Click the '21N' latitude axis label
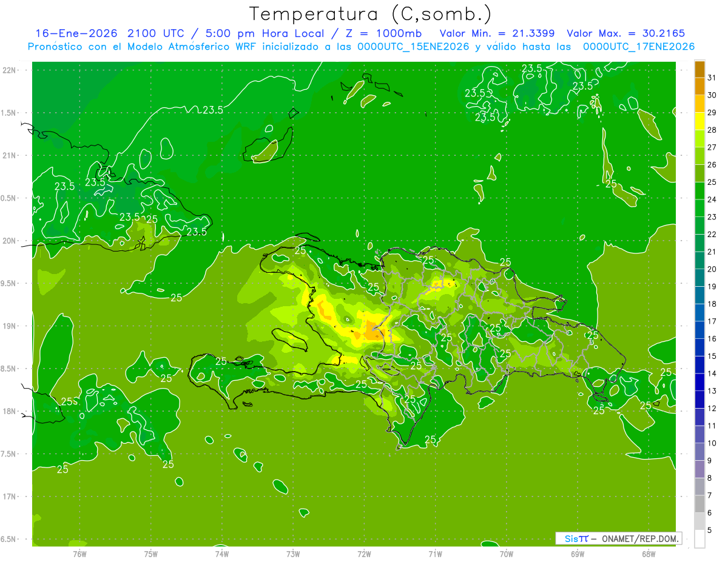This screenshot has width=728, height=562. tap(10, 155)
